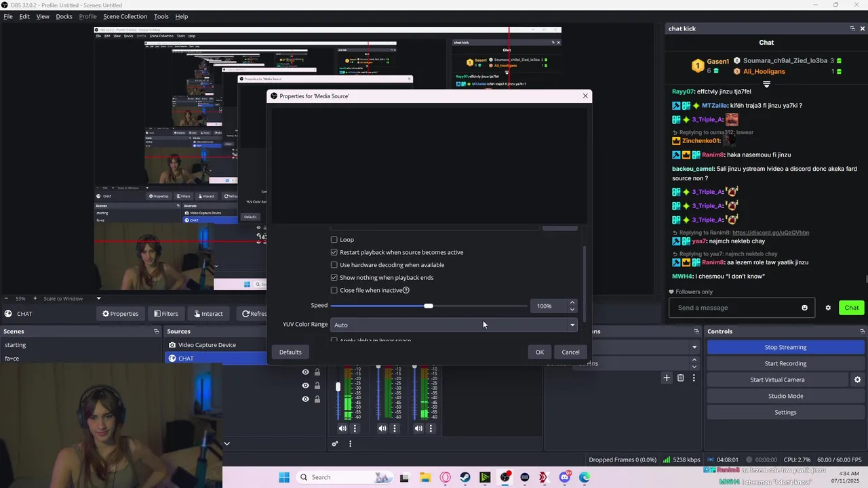Open audio mixer menu next to gears
This screenshot has height=488, width=868.
(350, 444)
